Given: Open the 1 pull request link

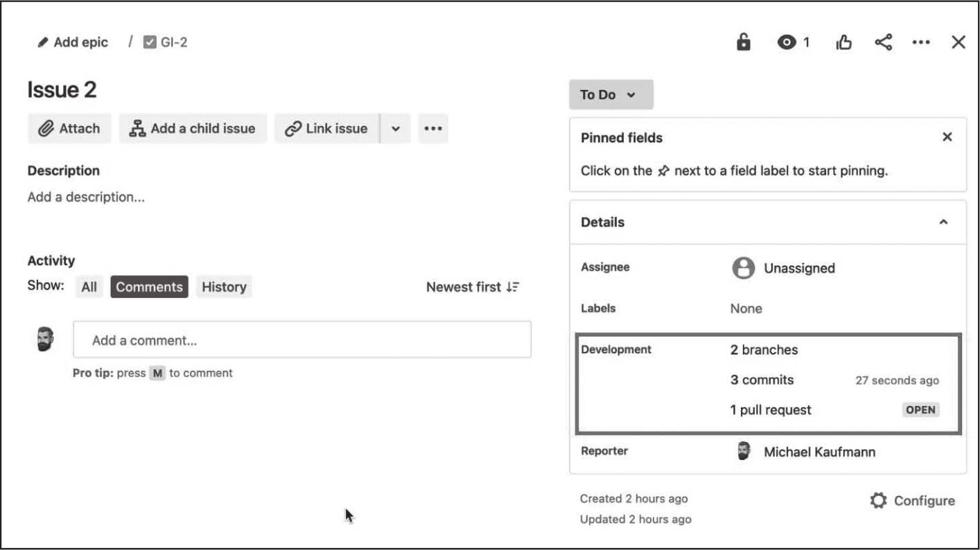Looking at the screenshot, I should click(x=771, y=410).
